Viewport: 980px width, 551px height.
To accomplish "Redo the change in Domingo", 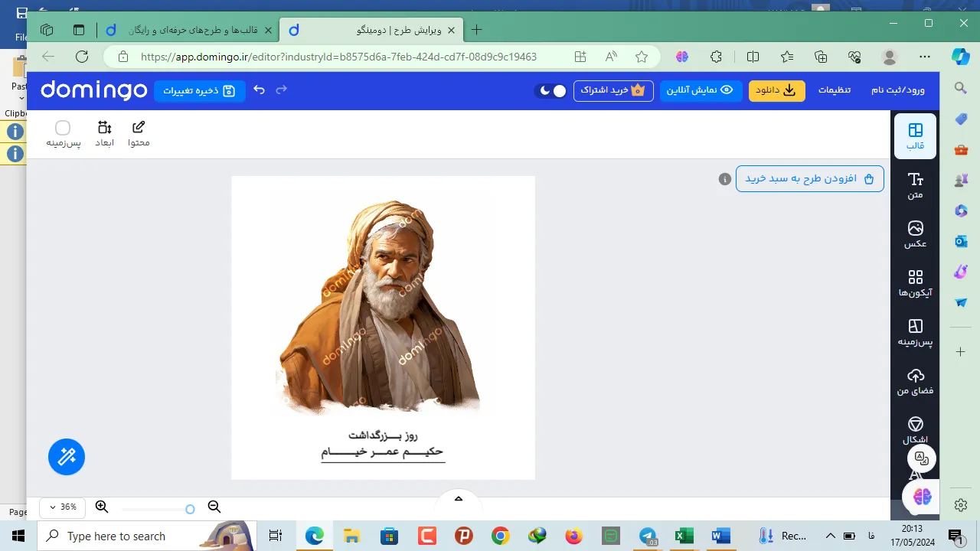I will click(281, 90).
